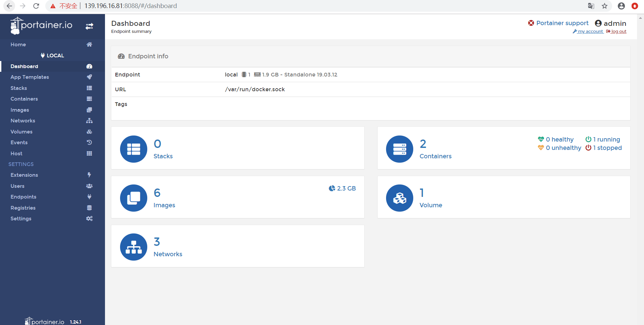The width and height of the screenshot is (644, 325).
Task: Open the 2 Containers dashboard tile
Action: pos(504,148)
